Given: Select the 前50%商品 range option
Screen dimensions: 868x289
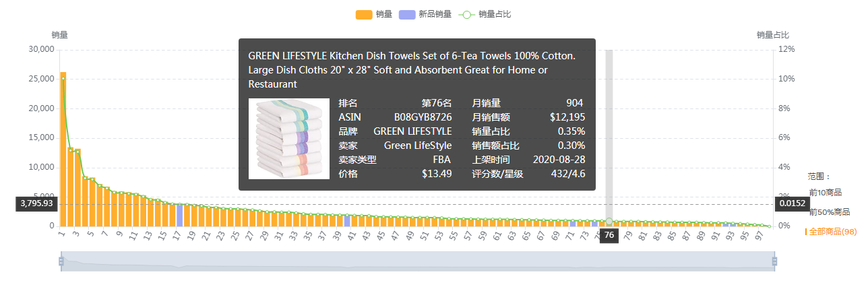Looking at the screenshot, I should pyautogui.click(x=830, y=212).
